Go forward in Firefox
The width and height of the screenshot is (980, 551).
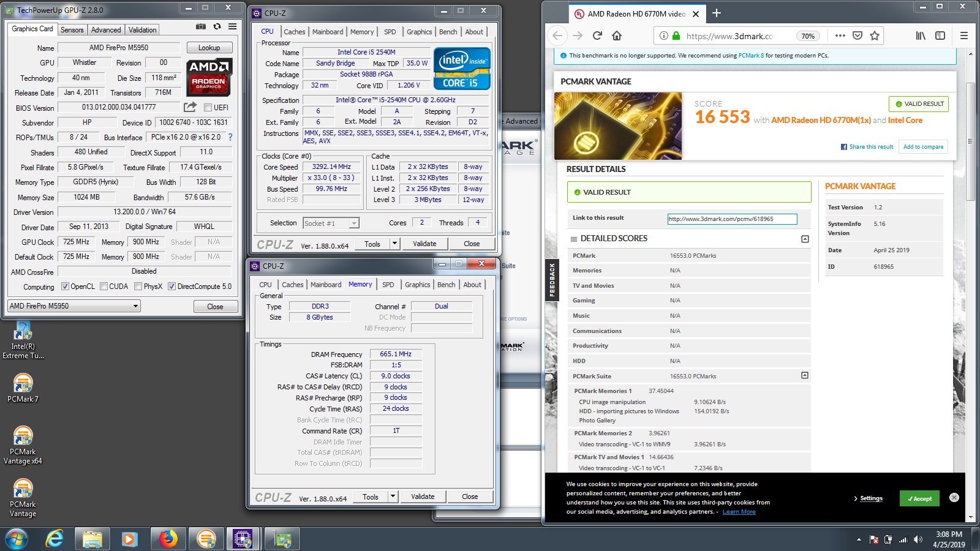click(x=578, y=36)
